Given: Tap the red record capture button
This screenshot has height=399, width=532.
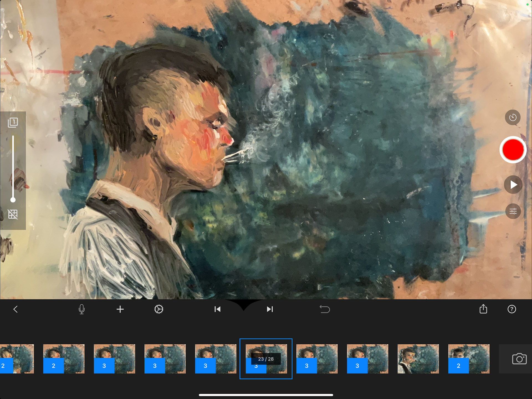Looking at the screenshot, I should (513, 150).
